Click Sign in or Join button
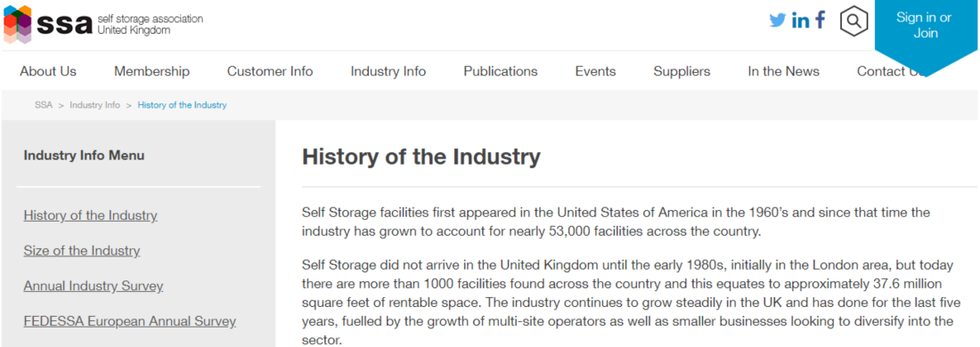The width and height of the screenshot is (980, 347). 924,26
